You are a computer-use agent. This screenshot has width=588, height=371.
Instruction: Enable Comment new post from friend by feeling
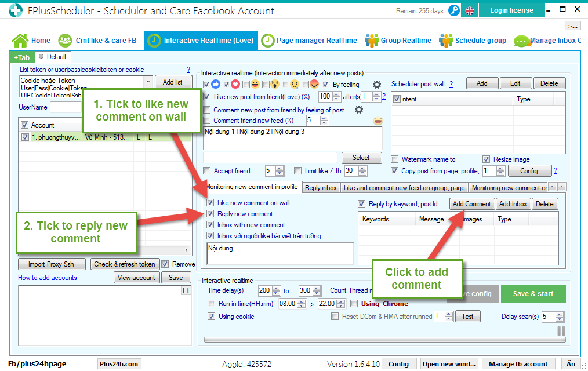(206, 110)
